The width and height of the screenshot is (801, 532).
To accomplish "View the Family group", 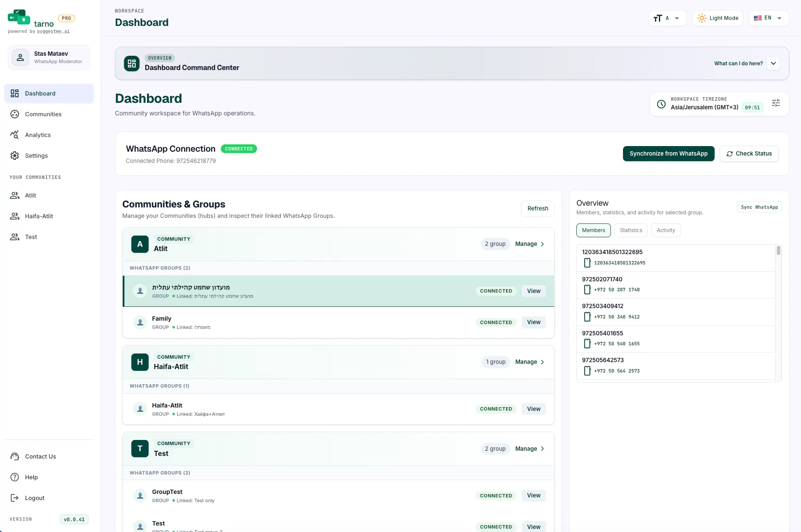I will coord(534,322).
